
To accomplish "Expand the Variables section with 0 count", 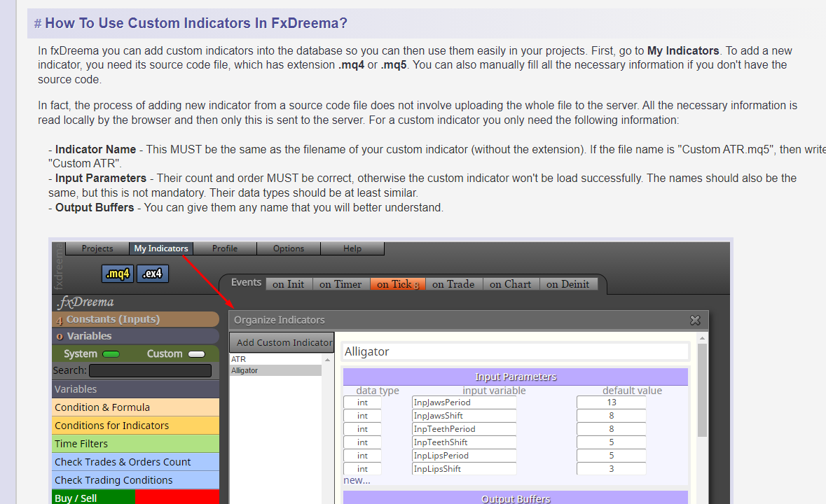I will tap(136, 336).
